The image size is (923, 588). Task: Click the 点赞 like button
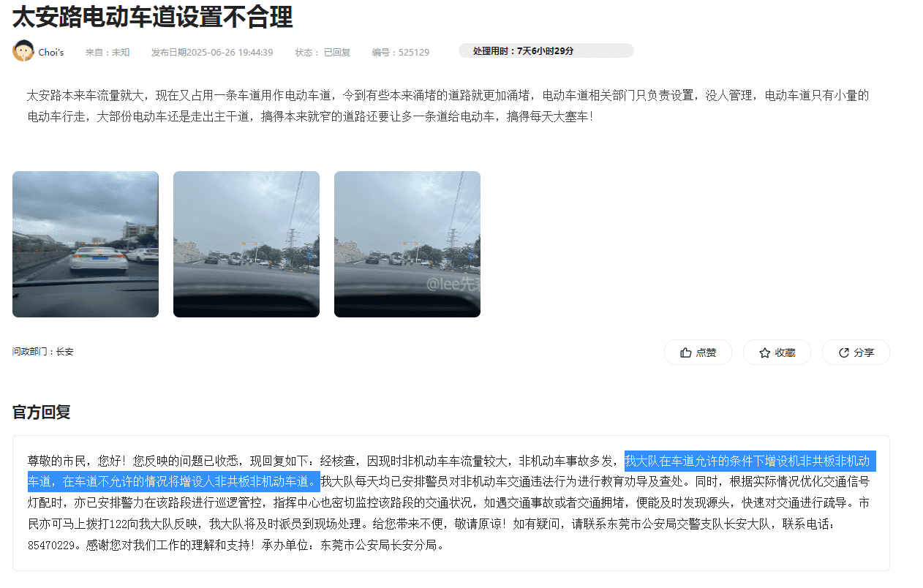point(698,353)
